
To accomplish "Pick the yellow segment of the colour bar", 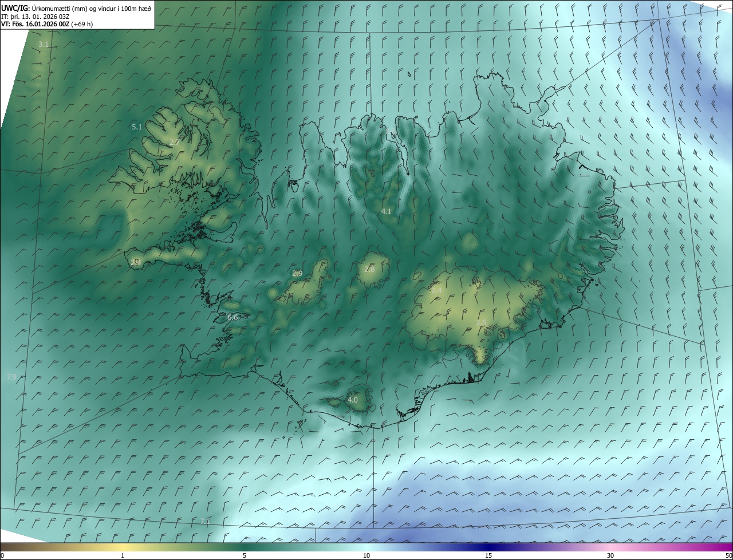I will point(123,547).
